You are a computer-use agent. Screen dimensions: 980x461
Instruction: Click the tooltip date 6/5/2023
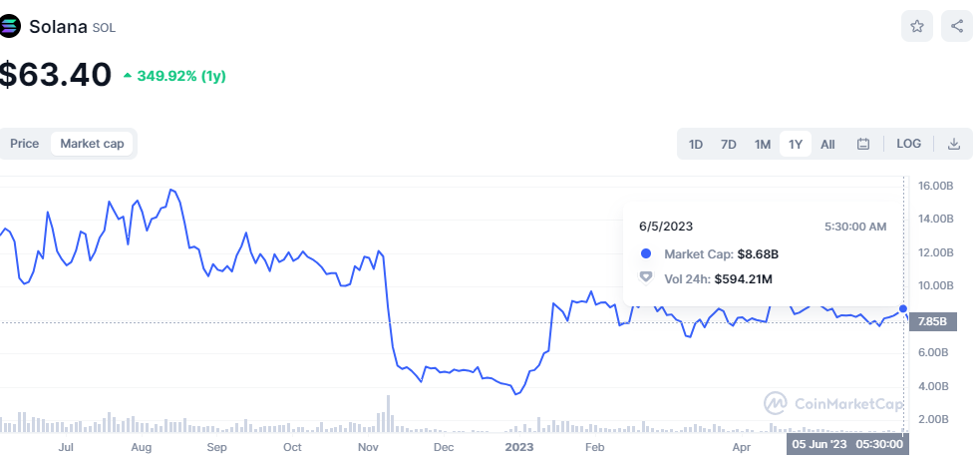[666, 227]
